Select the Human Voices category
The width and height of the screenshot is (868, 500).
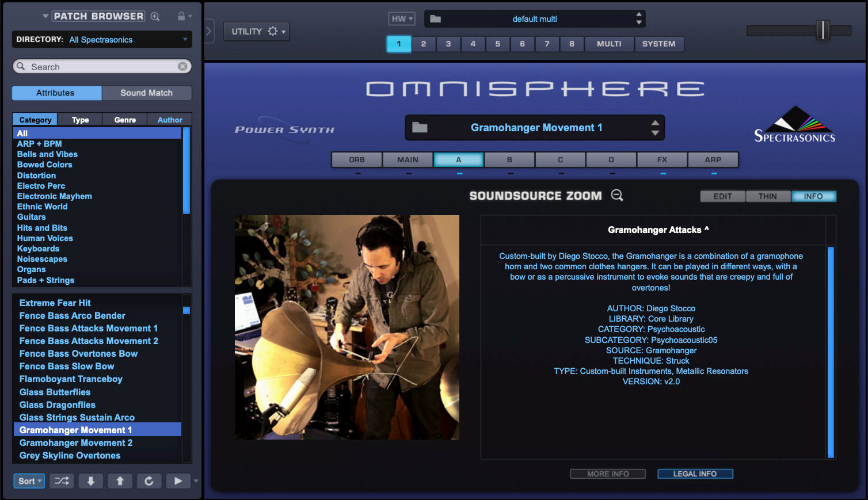pos(45,238)
